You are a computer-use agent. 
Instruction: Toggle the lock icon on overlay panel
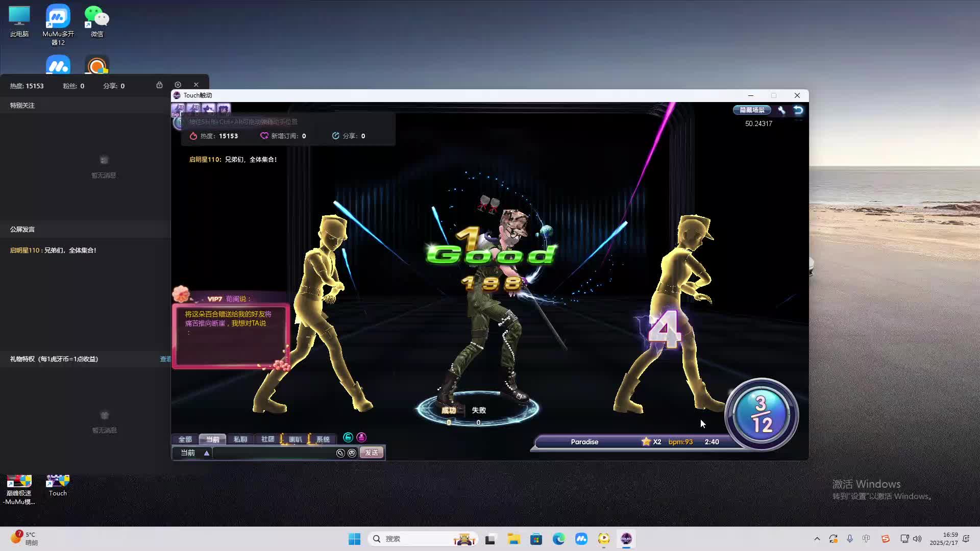159,85
